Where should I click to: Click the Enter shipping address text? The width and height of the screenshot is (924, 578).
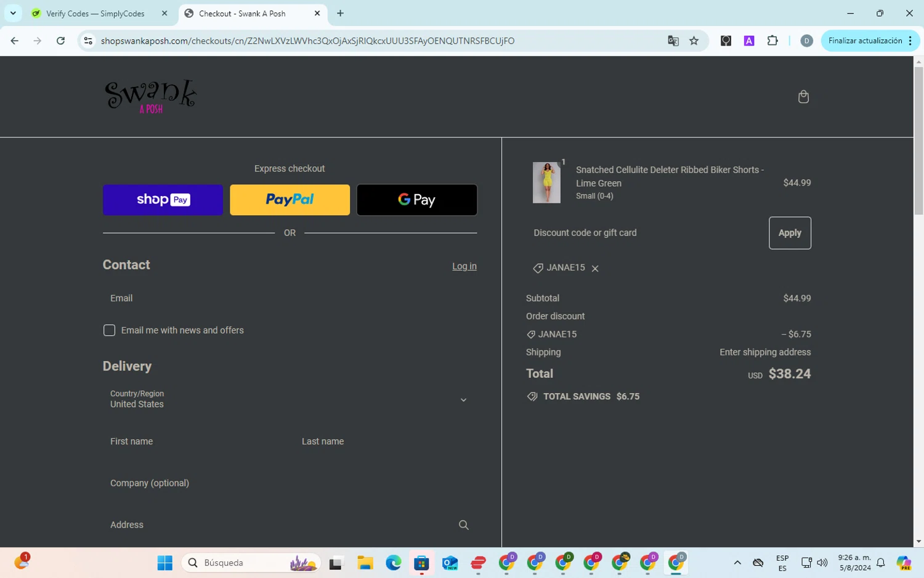(765, 352)
